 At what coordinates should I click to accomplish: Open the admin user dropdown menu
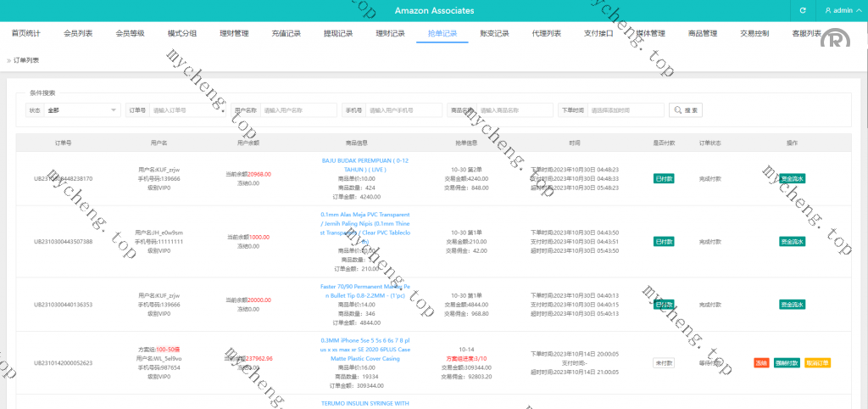[x=842, y=10]
